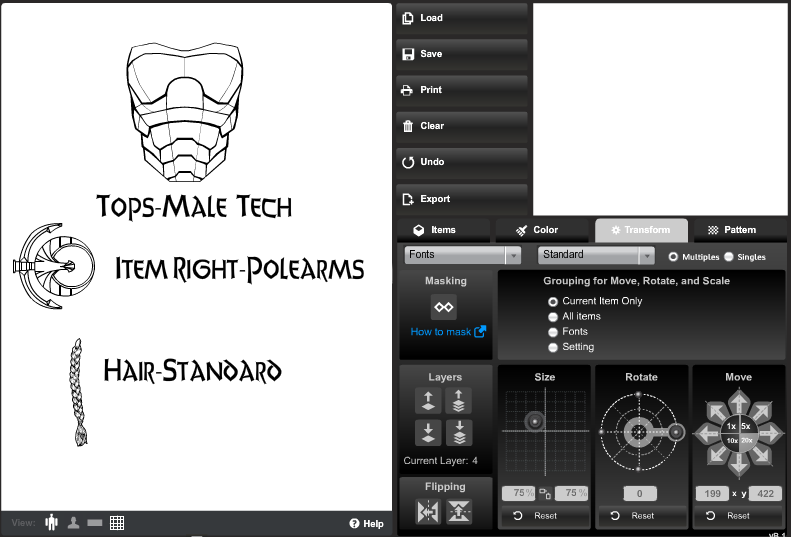Open the Fonts category dropdown
791x537 pixels.
point(463,255)
